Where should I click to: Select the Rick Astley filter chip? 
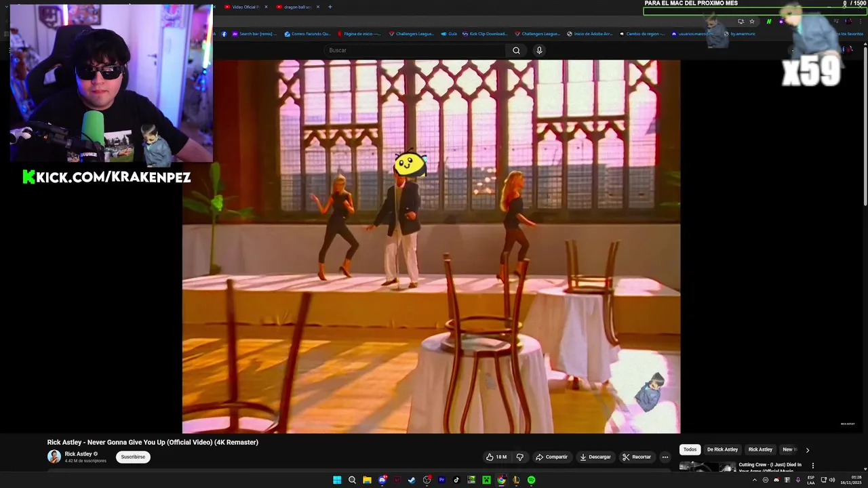point(760,449)
